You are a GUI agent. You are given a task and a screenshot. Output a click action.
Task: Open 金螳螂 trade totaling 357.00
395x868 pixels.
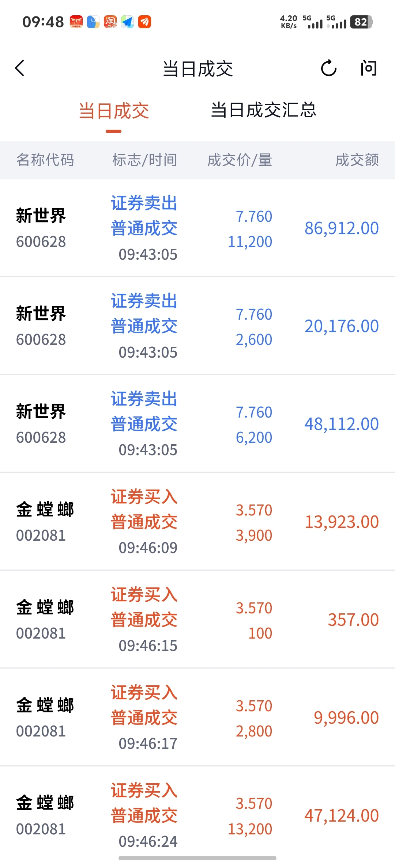[x=197, y=620]
